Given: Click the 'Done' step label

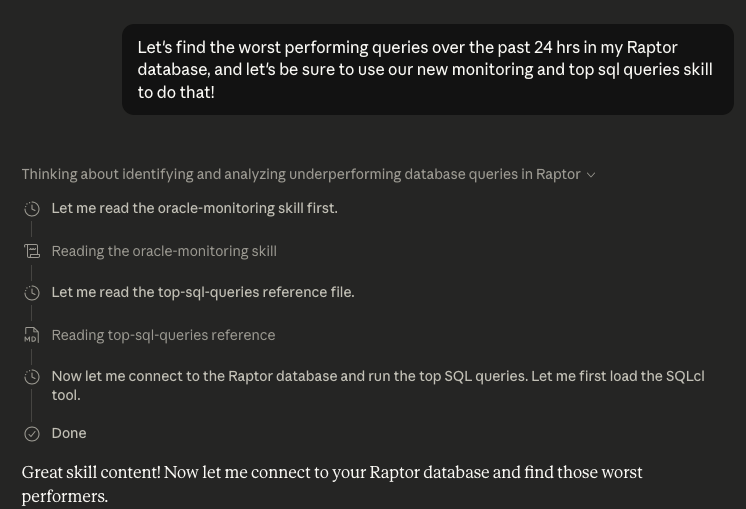Looking at the screenshot, I should (69, 433).
